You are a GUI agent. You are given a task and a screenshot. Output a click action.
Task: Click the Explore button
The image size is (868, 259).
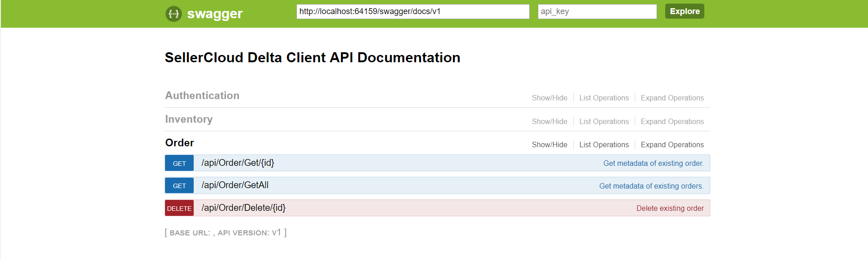point(684,11)
